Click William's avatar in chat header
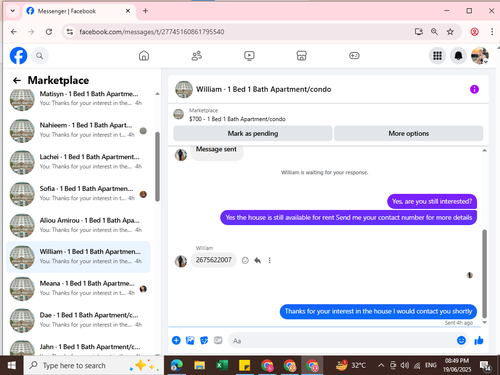The image size is (500, 375). (x=184, y=89)
